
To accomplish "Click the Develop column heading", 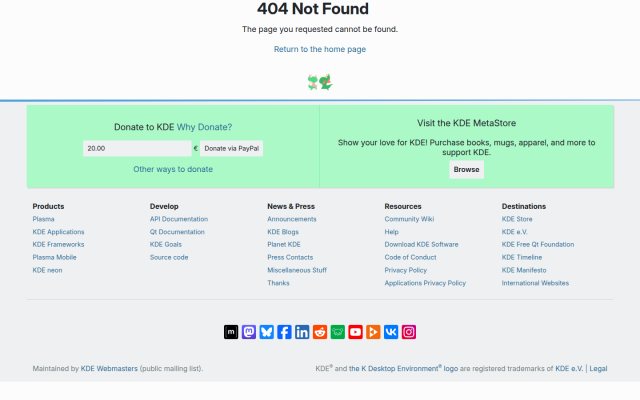I will pos(164,206).
